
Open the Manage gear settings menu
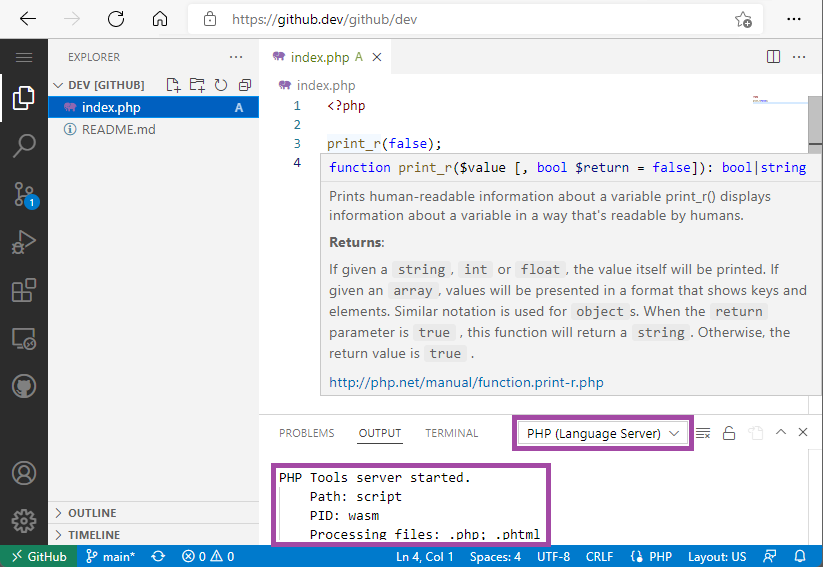click(x=24, y=521)
